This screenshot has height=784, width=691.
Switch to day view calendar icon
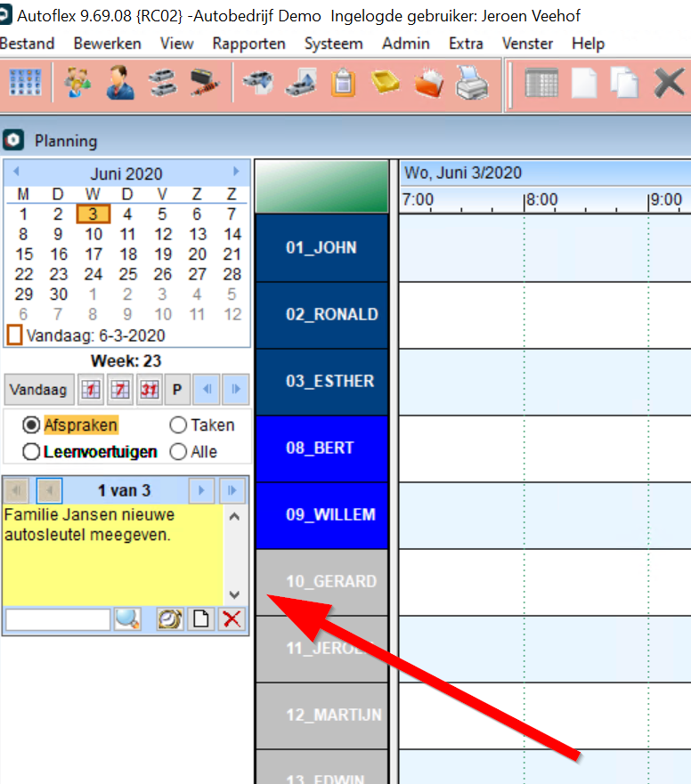[91, 389]
